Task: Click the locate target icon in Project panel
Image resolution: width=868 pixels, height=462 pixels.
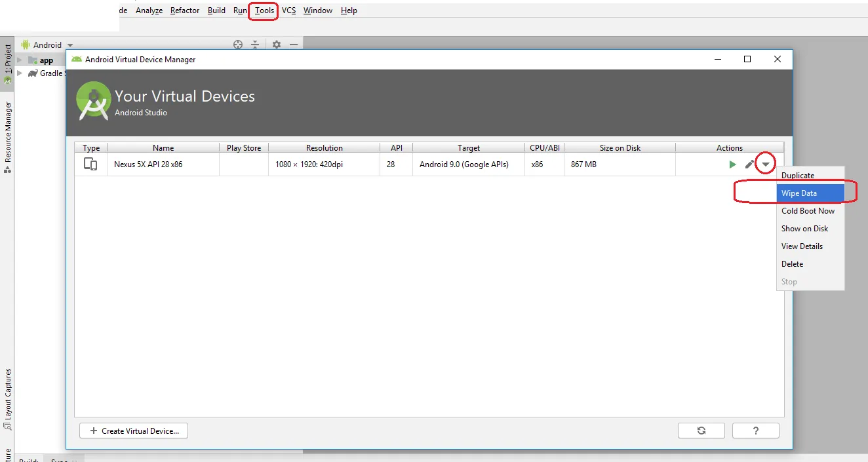Action: [238, 45]
